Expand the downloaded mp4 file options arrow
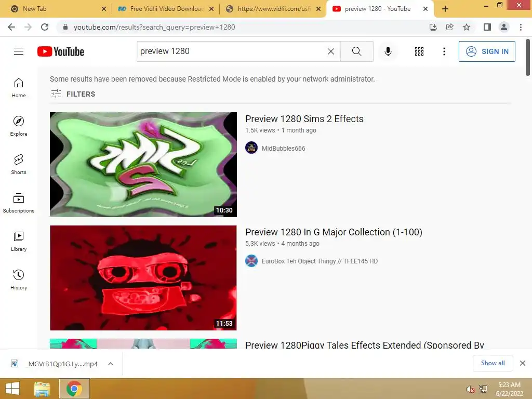The image size is (532, 399). 111,364
